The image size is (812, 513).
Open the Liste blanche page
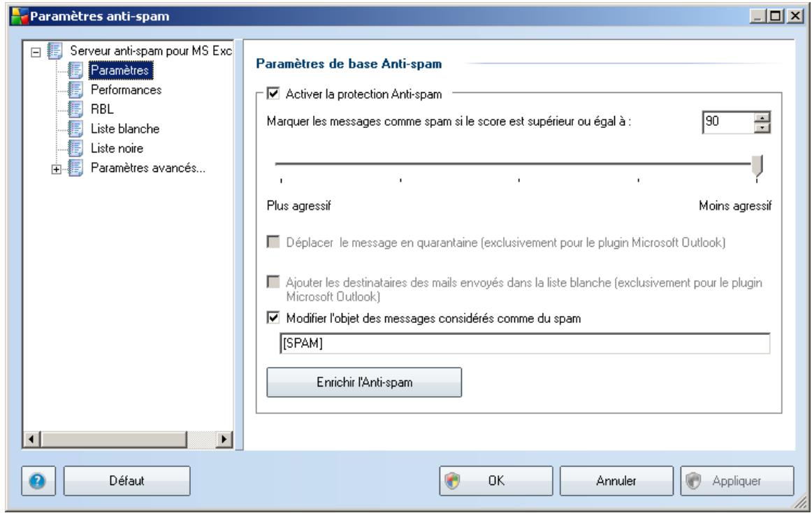click(x=125, y=129)
